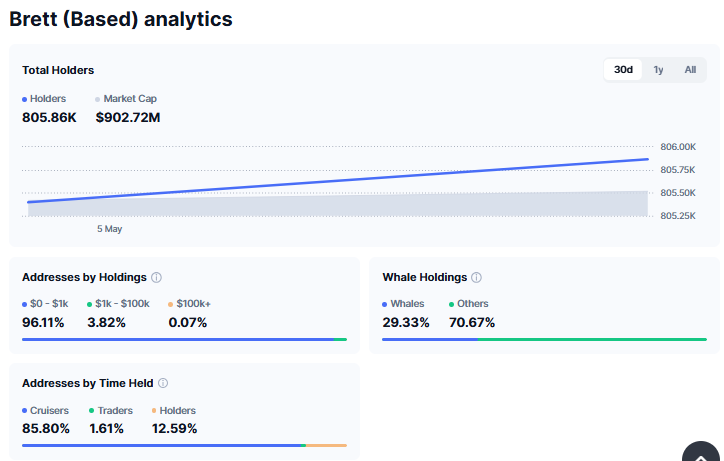Click the 805.50K axis label
Image resolution: width=724 pixels, height=461 pixels.
click(x=678, y=193)
